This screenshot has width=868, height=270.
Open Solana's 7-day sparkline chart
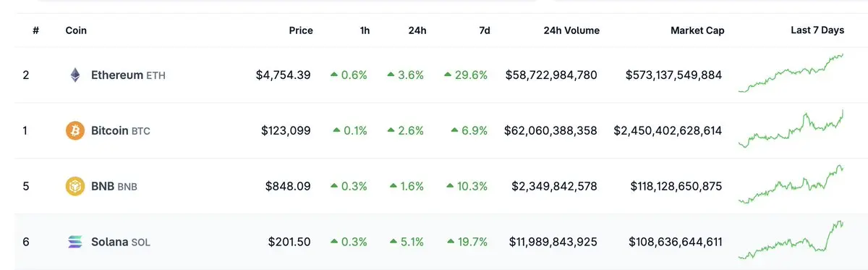coord(791,240)
